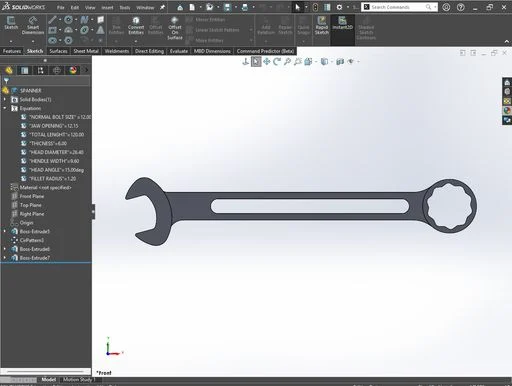The width and height of the screenshot is (512, 386).
Task: Click the Zoom to Area icon
Action: pyautogui.click(x=297, y=62)
